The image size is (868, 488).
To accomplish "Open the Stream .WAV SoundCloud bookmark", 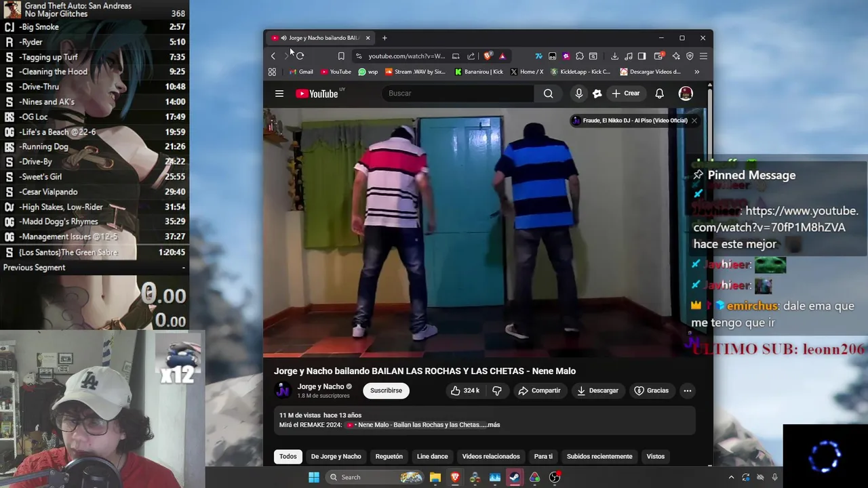I will pyautogui.click(x=415, y=72).
